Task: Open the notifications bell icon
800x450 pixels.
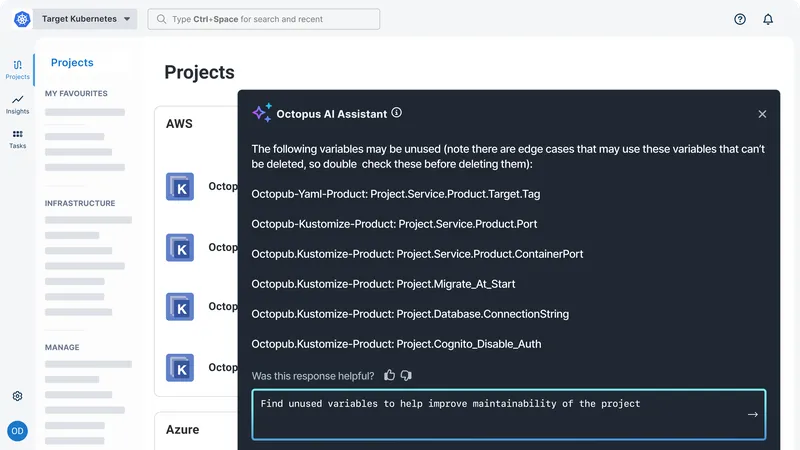Action: [768, 19]
